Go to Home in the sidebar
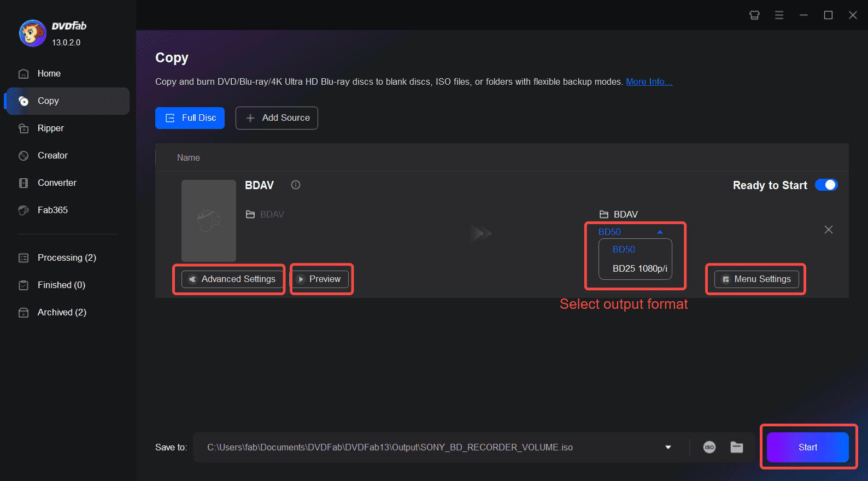 click(x=67, y=73)
